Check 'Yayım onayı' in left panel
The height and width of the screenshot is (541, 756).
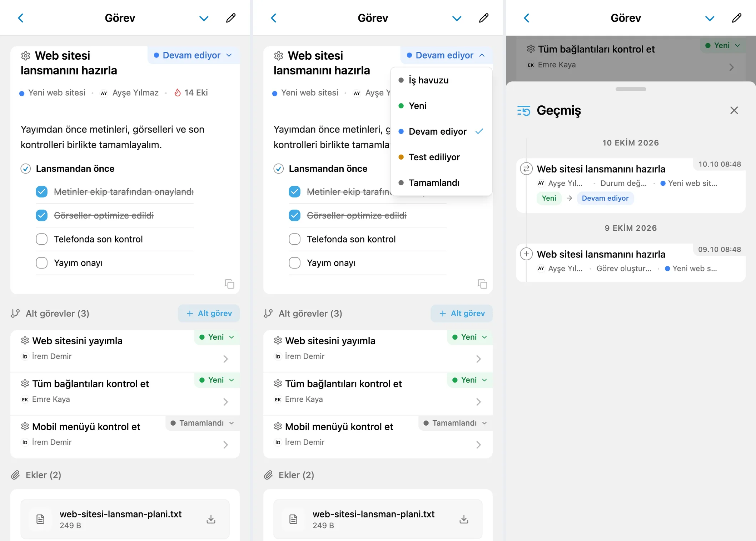42,263
